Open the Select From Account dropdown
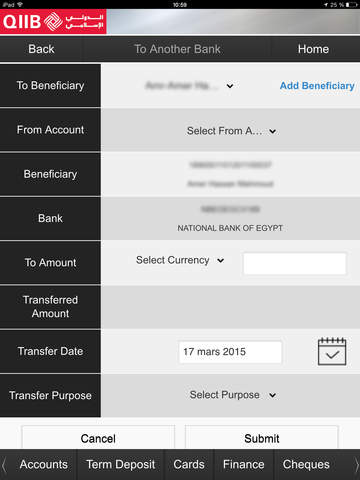This screenshot has height=480, width=360. pyautogui.click(x=231, y=131)
